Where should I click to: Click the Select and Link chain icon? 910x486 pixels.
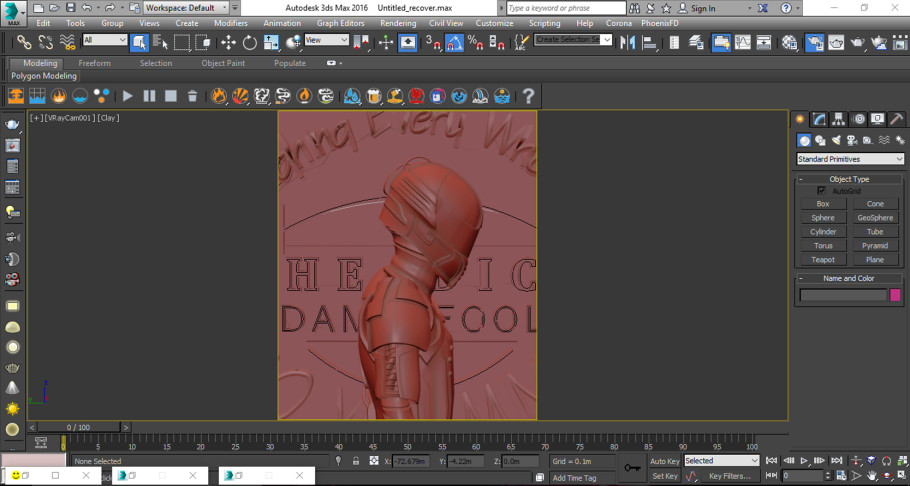pos(24,42)
